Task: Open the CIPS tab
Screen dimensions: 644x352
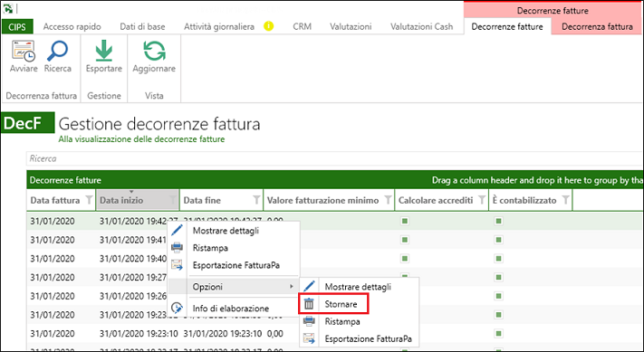Action: click(x=17, y=27)
